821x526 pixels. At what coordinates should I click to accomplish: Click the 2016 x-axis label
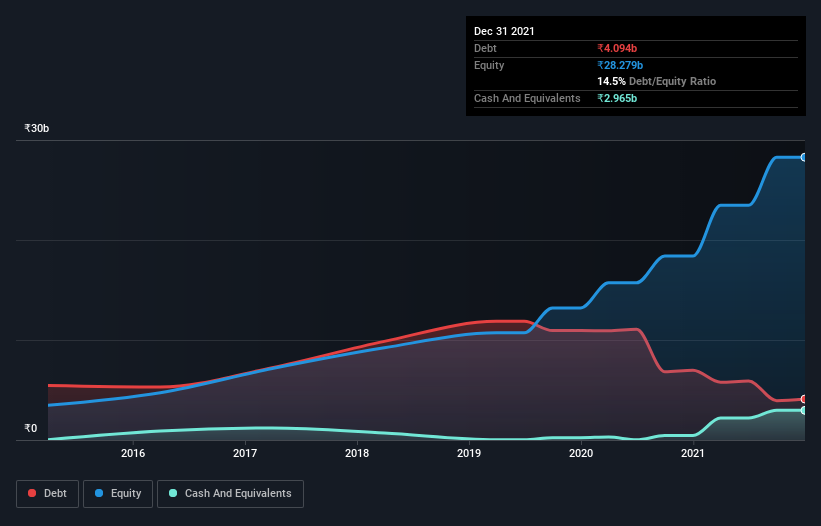pos(133,453)
